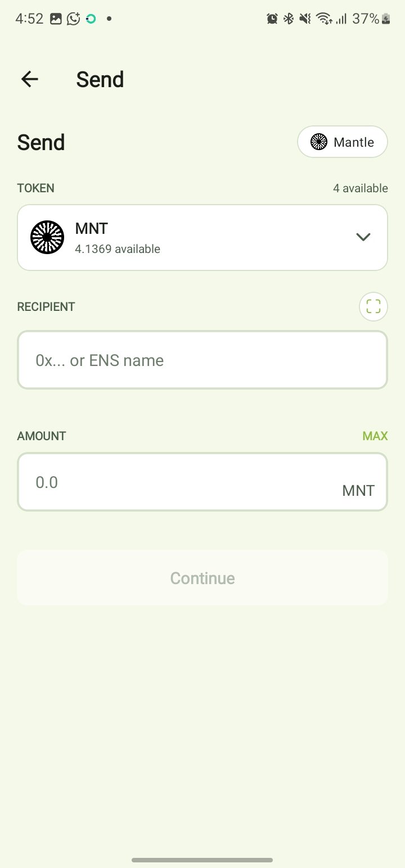Image resolution: width=405 pixels, height=868 pixels.
Task: Tap the gallery notification icon
Action: click(56, 19)
